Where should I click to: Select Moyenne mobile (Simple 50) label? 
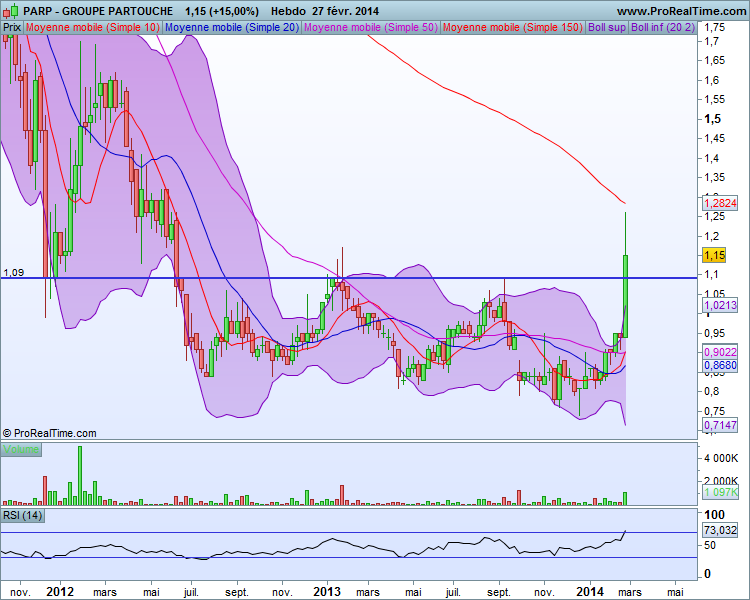pos(371,27)
